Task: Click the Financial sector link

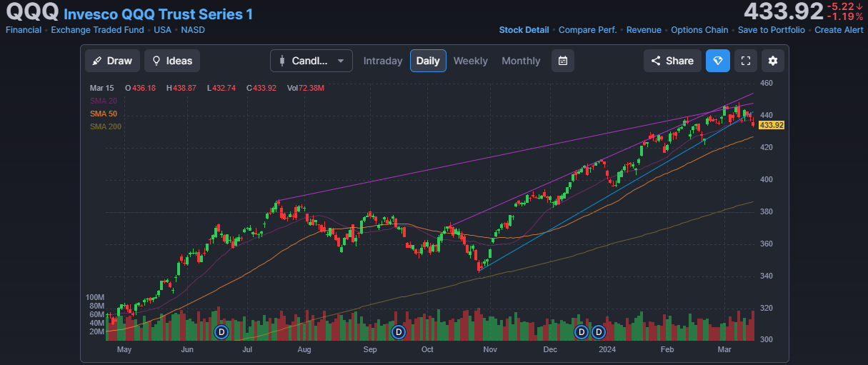Action: click(x=24, y=30)
